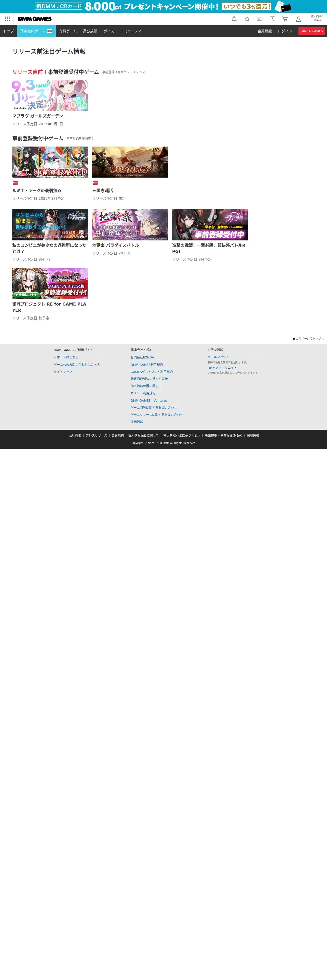Screen dimensions: 327x980
Task: Click 事業提携・事業譲渡(M&A) footer link
Action: 223,436
